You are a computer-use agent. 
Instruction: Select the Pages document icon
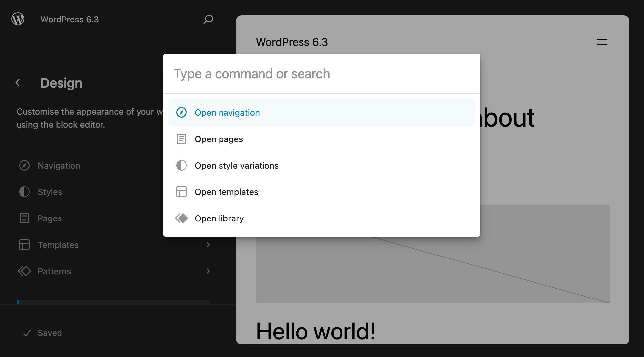click(x=24, y=218)
